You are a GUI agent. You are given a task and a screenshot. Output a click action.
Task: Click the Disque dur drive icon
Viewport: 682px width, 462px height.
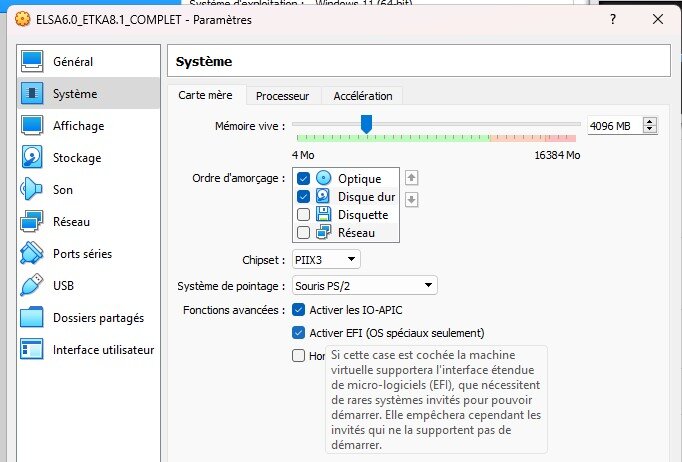pyautogui.click(x=323, y=196)
